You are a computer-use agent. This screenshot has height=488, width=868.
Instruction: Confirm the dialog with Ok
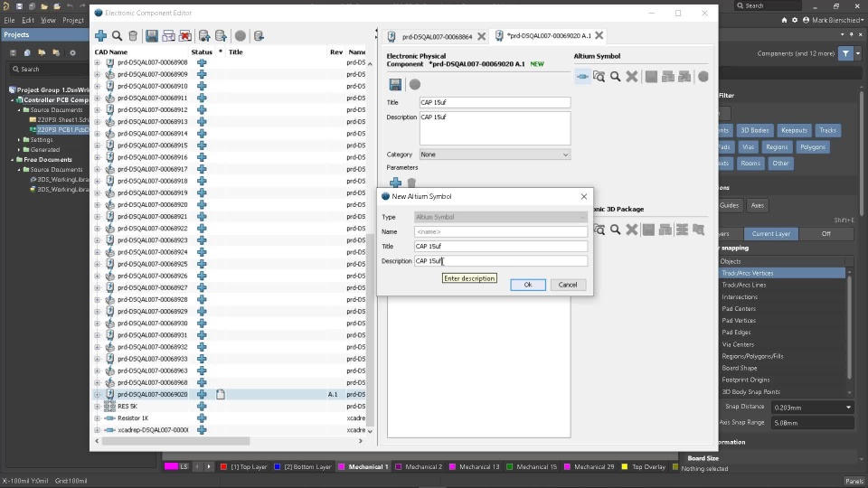click(x=527, y=285)
